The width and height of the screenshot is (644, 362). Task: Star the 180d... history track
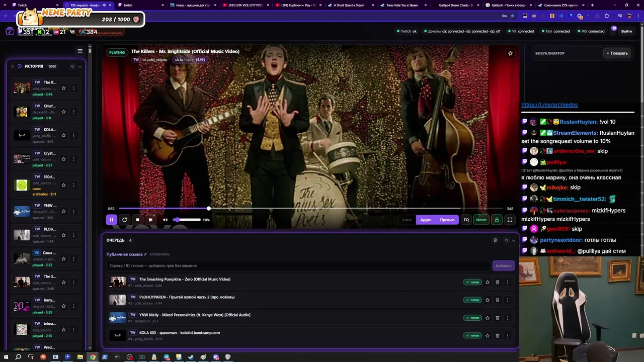(63, 186)
